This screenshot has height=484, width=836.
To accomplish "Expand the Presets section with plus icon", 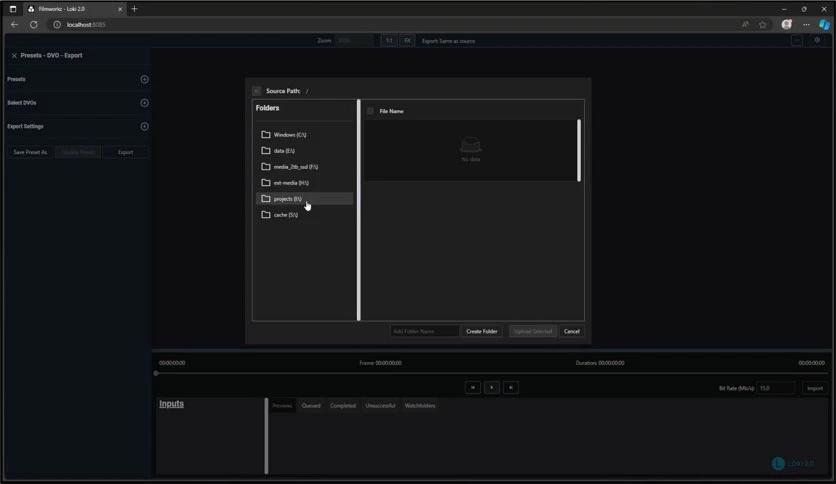I will [144, 79].
